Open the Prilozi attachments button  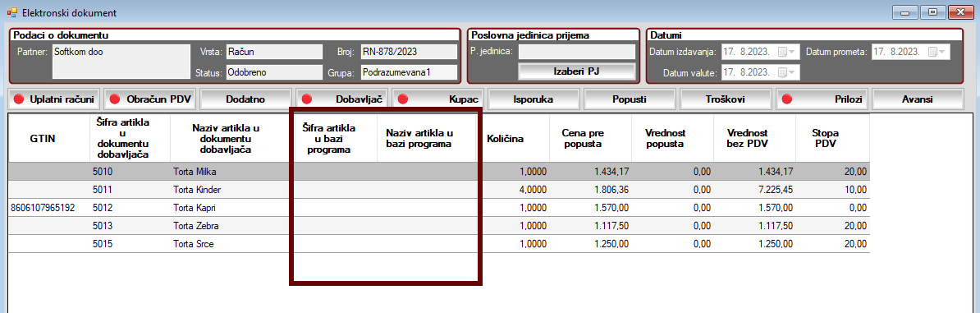coord(822,99)
